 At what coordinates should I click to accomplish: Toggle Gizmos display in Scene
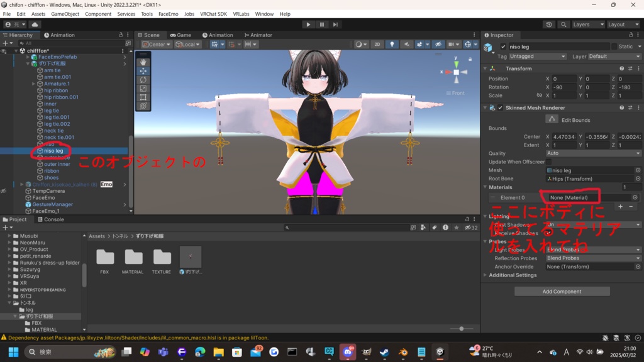point(467,45)
